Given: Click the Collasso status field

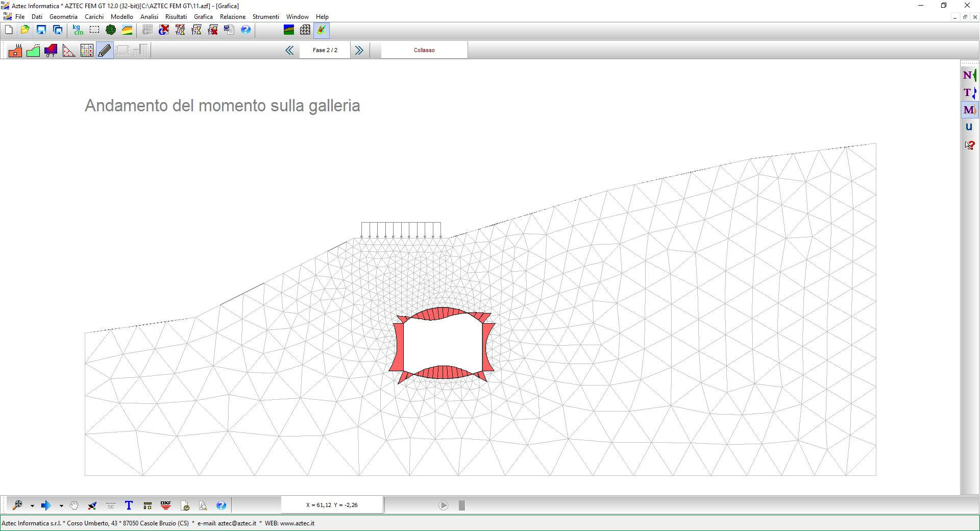Looking at the screenshot, I should coord(424,50).
